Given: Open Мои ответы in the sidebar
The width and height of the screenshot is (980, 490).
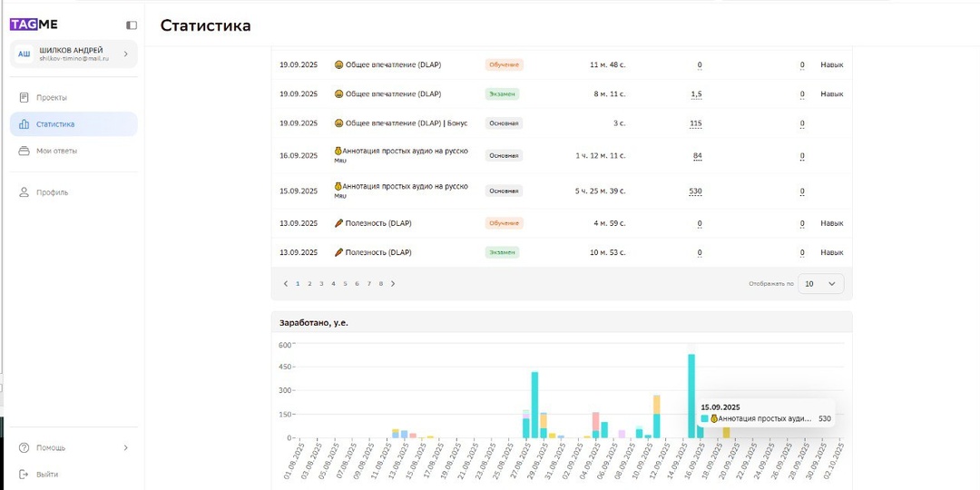Looking at the screenshot, I should click(x=73, y=151).
